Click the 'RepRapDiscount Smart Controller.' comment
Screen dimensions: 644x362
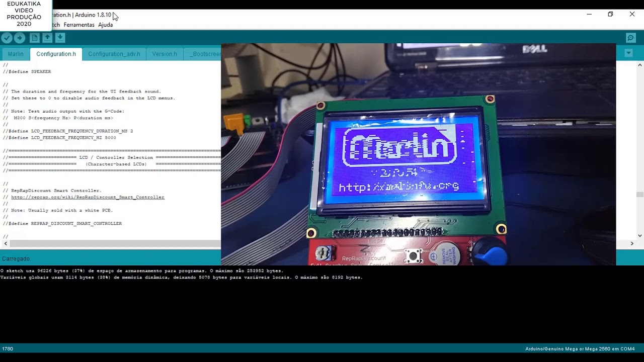(x=52, y=191)
